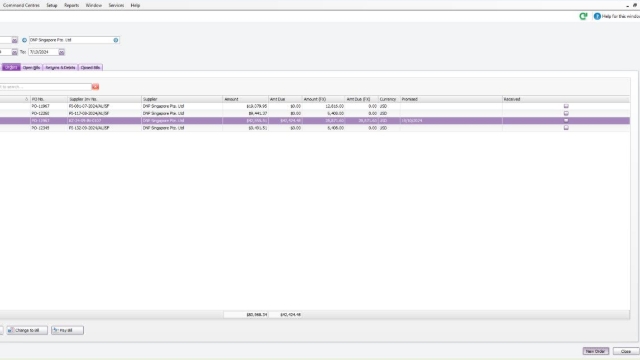Screen dimensions: 640x360
Task: Sort by Promised column header
Action: pos(451,99)
